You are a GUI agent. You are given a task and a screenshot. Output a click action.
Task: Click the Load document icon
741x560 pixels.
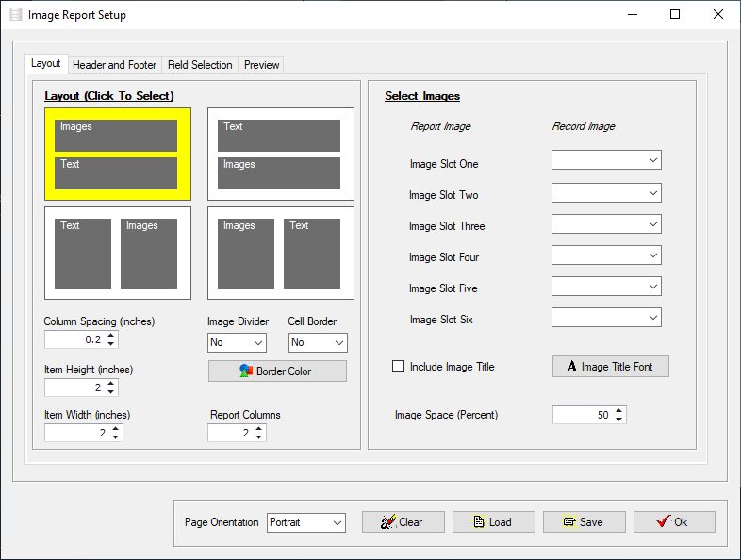[479, 521]
